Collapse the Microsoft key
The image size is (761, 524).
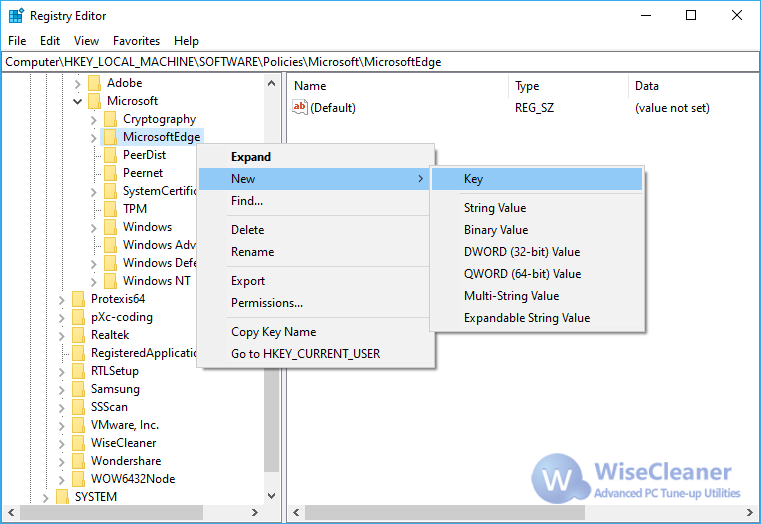pos(78,101)
